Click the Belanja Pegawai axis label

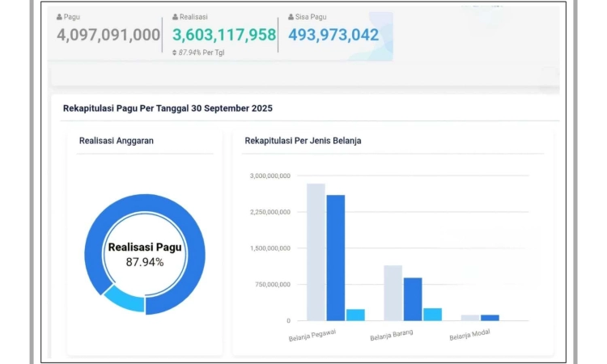click(312, 334)
